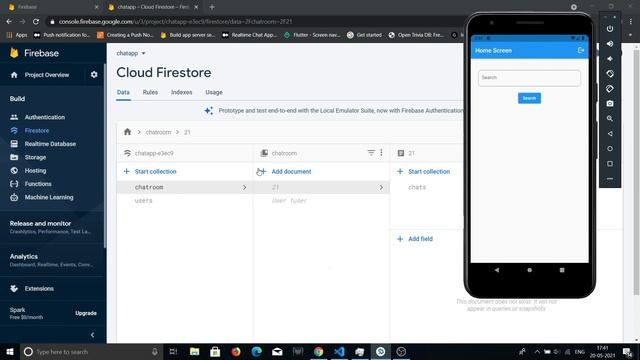Open Chrome from taskbar

tap(318, 351)
